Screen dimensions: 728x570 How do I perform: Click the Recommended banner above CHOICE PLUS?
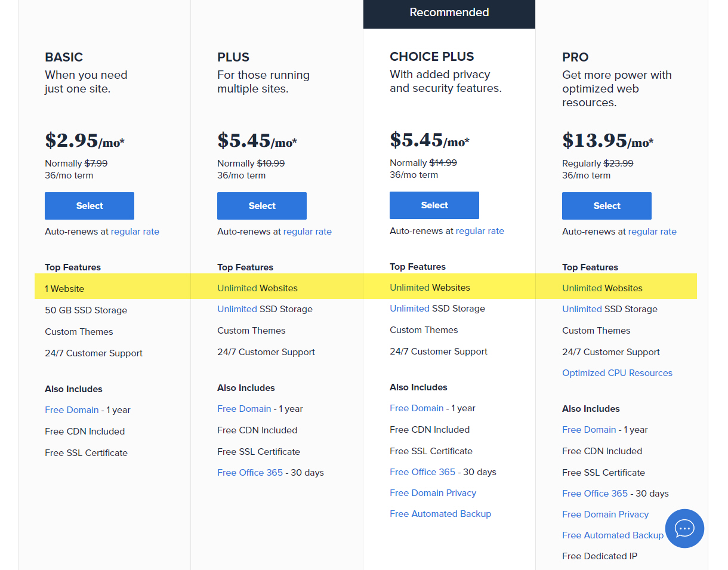pos(449,13)
